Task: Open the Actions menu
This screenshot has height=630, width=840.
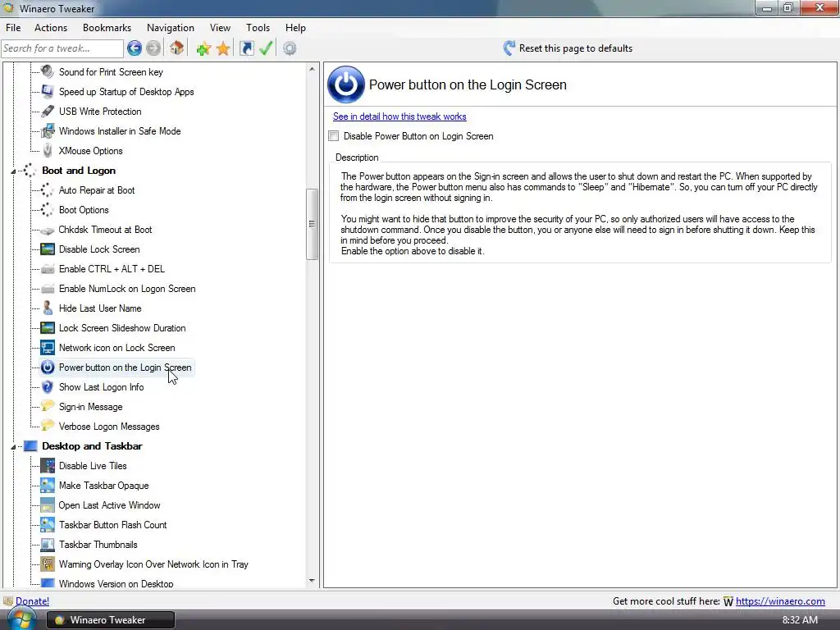Action: pyautogui.click(x=51, y=28)
